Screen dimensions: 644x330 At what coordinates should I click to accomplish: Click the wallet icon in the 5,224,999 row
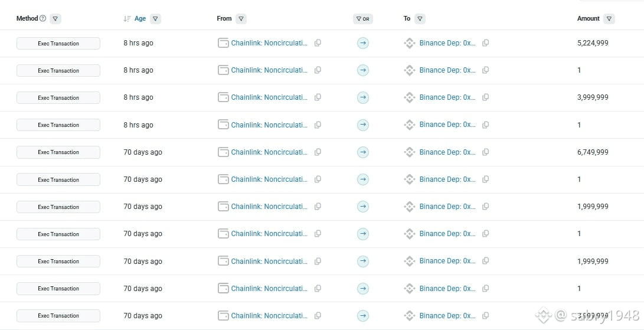click(x=223, y=43)
